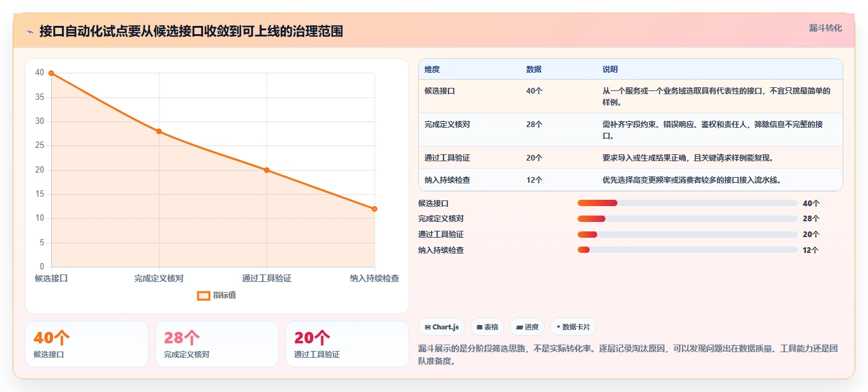Open the 28个 完成定义核对 data card
868x392 pixels.
217,344
